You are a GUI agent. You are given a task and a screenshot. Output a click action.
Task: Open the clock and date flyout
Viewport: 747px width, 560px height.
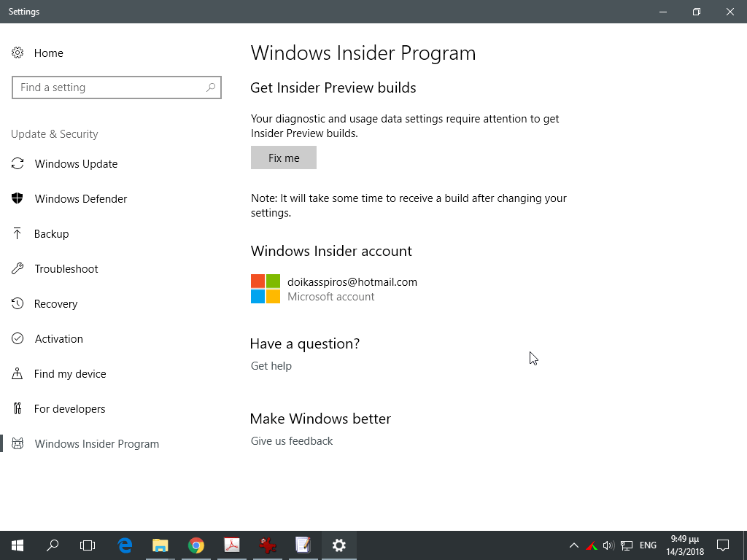685,545
